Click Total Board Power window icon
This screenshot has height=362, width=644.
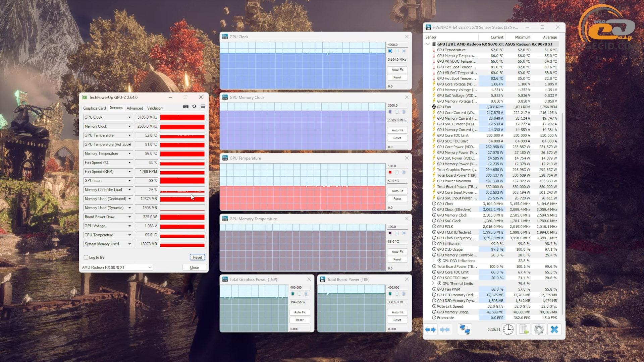323,280
